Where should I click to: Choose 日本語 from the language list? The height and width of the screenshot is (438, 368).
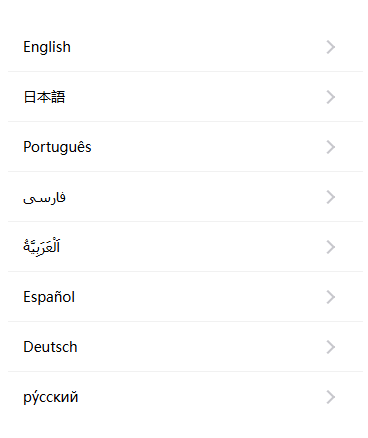44,97
